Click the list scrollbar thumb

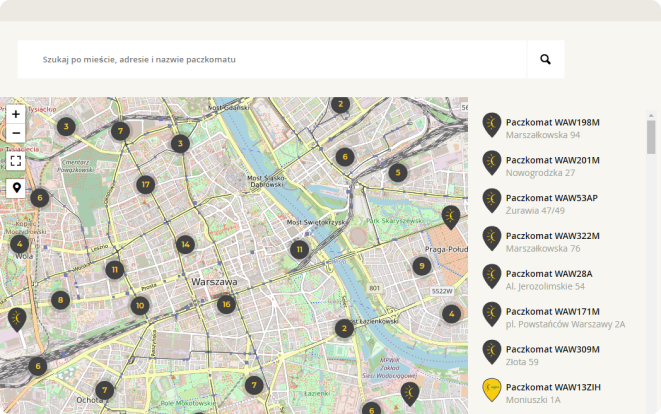click(651, 137)
